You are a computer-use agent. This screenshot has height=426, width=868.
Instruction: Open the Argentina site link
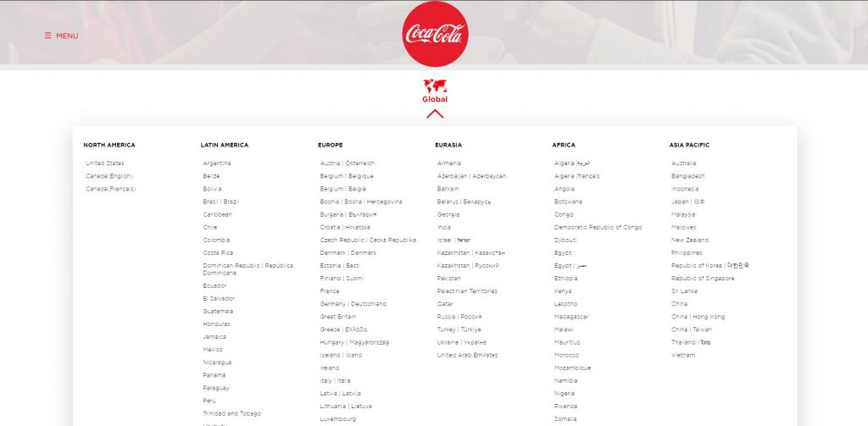point(217,163)
